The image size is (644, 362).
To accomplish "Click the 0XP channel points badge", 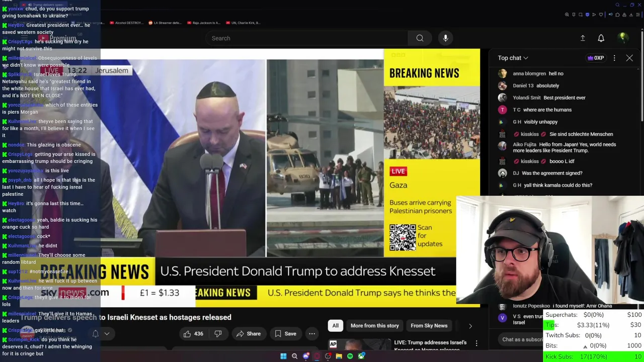I will [x=596, y=58].
